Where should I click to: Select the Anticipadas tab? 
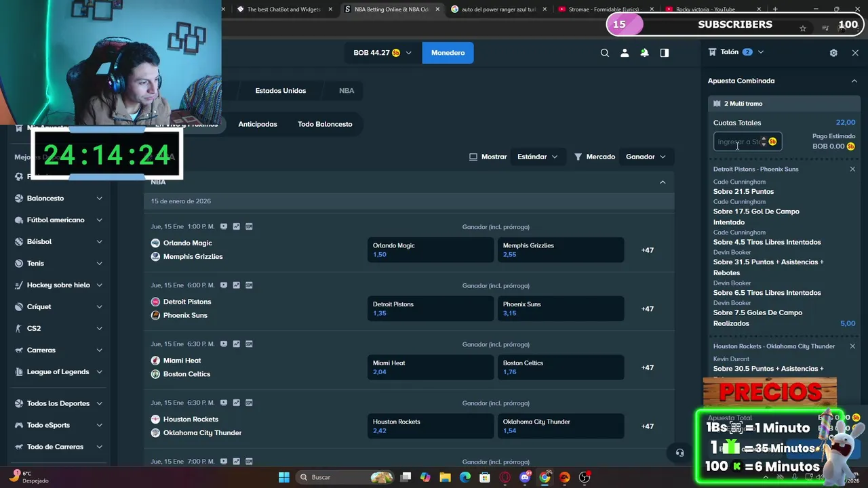[x=258, y=124]
